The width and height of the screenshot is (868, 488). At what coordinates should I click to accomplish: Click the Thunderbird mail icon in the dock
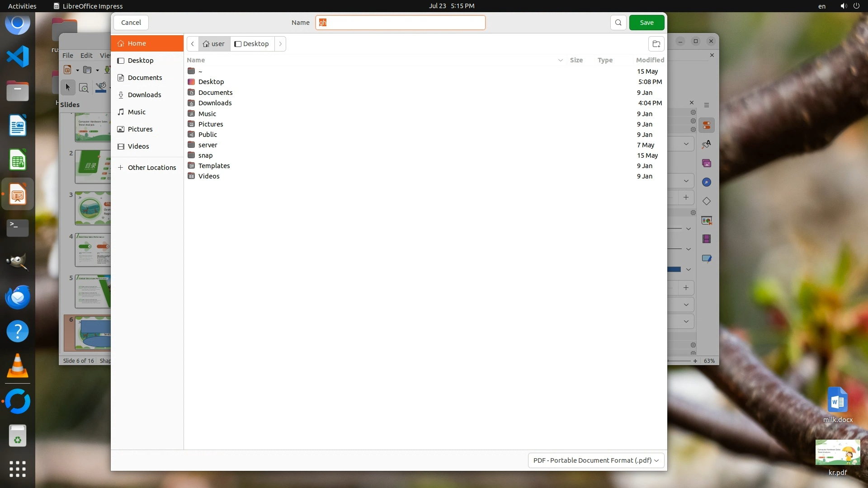pos(18,297)
